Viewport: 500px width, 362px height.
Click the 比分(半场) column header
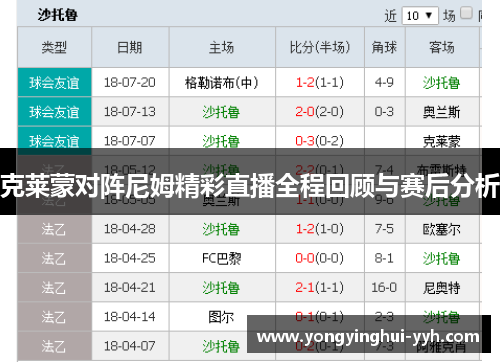[320, 47]
